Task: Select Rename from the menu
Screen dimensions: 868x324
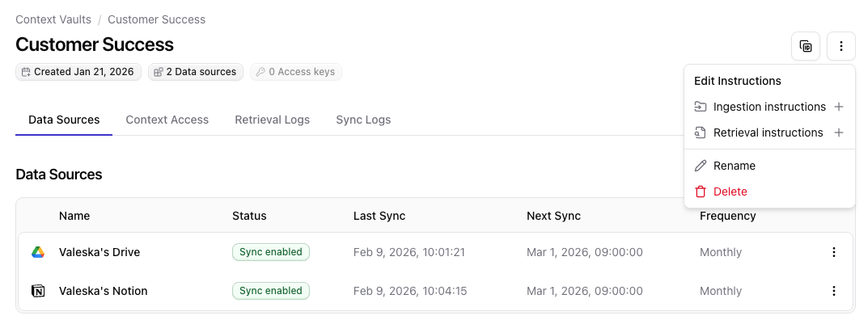Action: [735, 166]
